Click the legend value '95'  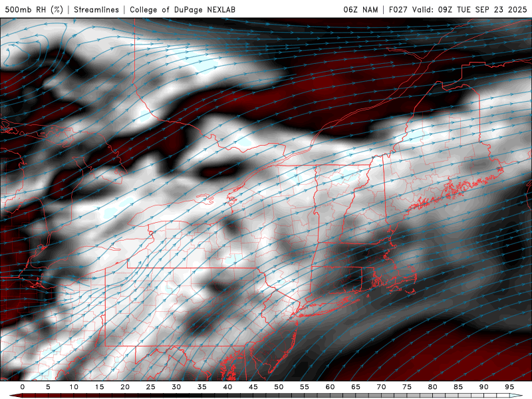click(509, 387)
